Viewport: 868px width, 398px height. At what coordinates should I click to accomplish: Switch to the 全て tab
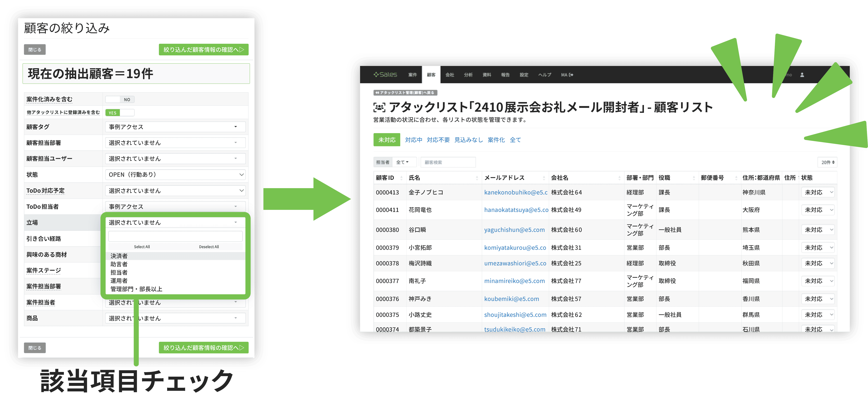515,140
